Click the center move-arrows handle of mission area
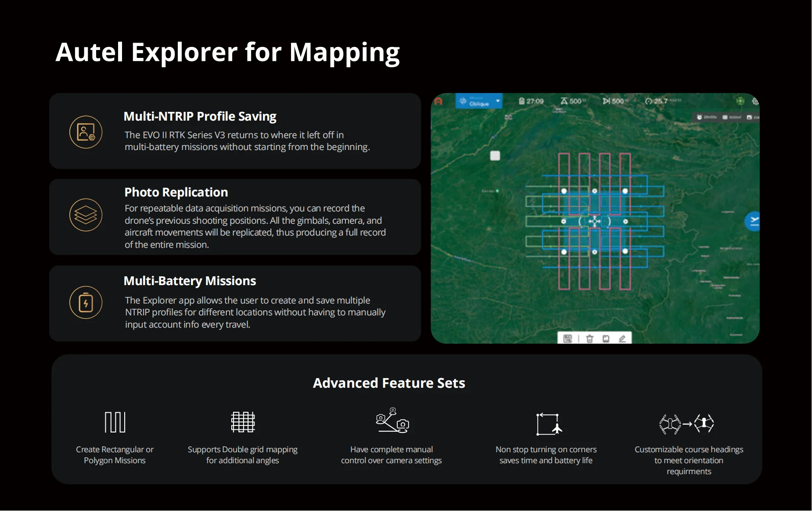 pyautogui.click(x=594, y=222)
